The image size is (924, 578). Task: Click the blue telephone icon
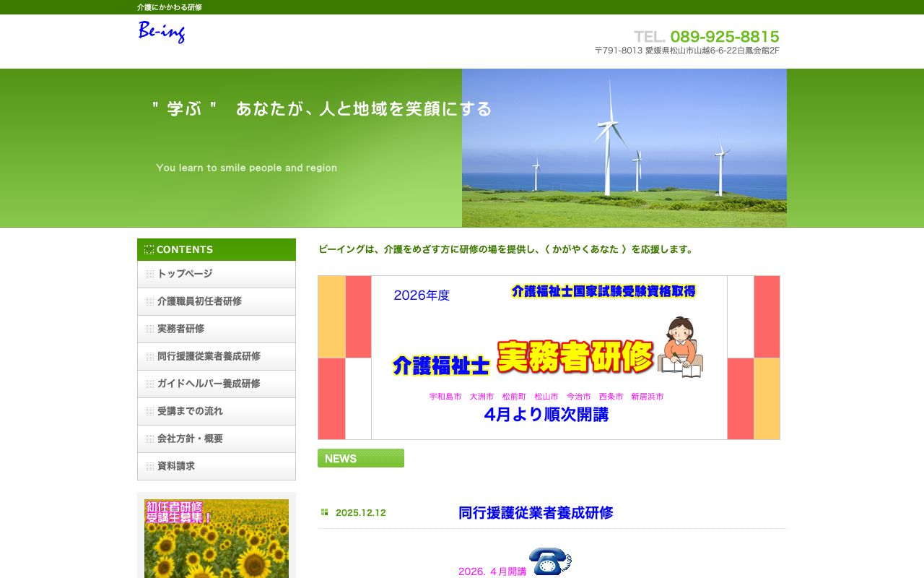pyautogui.click(x=549, y=561)
